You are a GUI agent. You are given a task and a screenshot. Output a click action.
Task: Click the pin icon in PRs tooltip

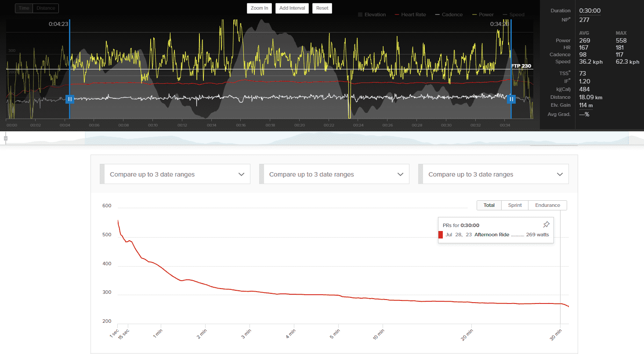(546, 224)
